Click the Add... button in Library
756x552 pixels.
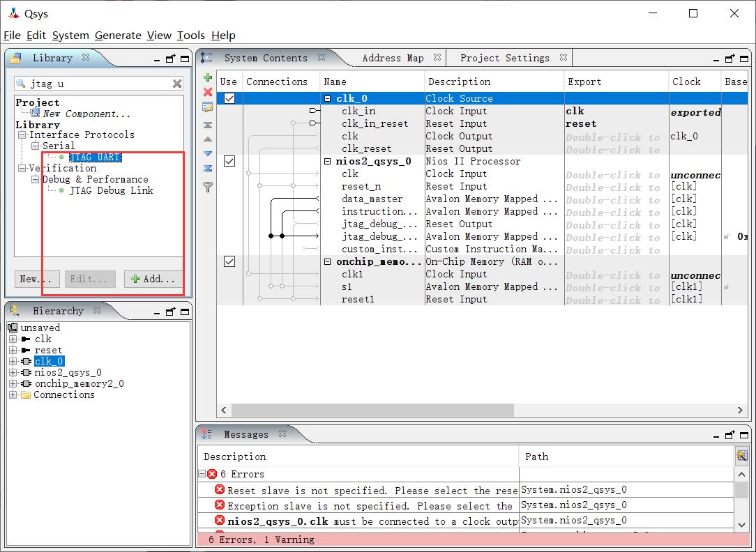[153, 278]
